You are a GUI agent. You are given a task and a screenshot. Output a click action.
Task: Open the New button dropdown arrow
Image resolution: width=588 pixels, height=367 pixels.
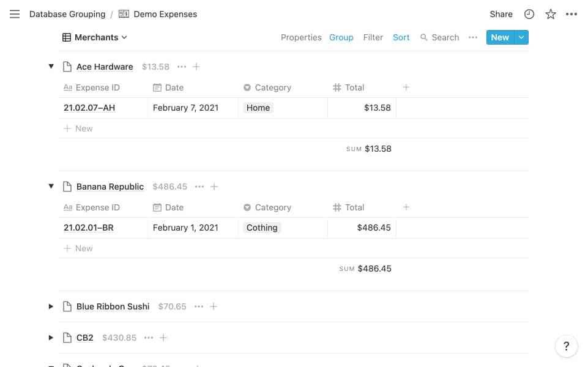(x=521, y=37)
